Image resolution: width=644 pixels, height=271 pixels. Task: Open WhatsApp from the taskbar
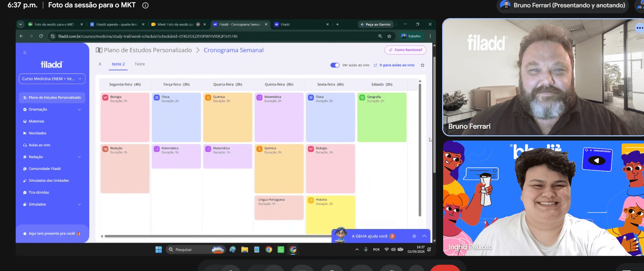coord(281,249)
